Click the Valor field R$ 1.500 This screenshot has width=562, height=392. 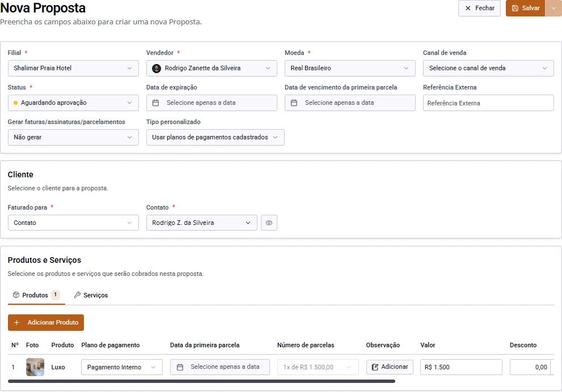(461, 367)
